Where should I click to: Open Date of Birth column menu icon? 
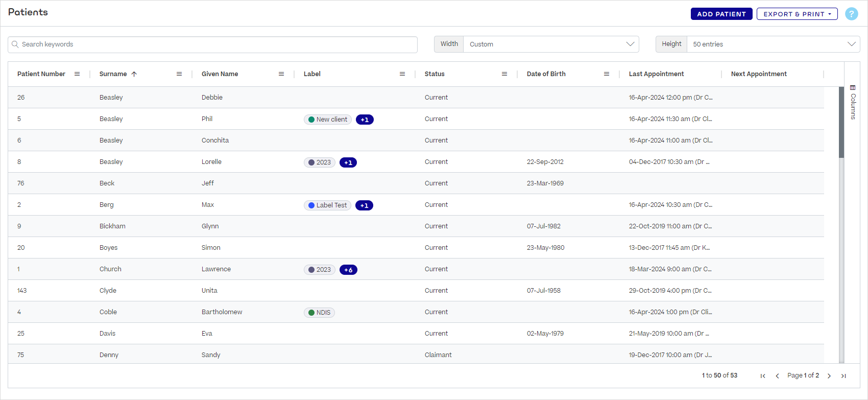[x=607, y=74]
